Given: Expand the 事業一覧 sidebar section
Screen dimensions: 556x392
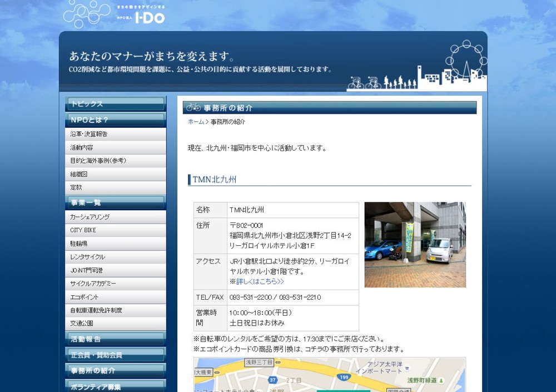Looking at the screenshot, I should [115, 202].
